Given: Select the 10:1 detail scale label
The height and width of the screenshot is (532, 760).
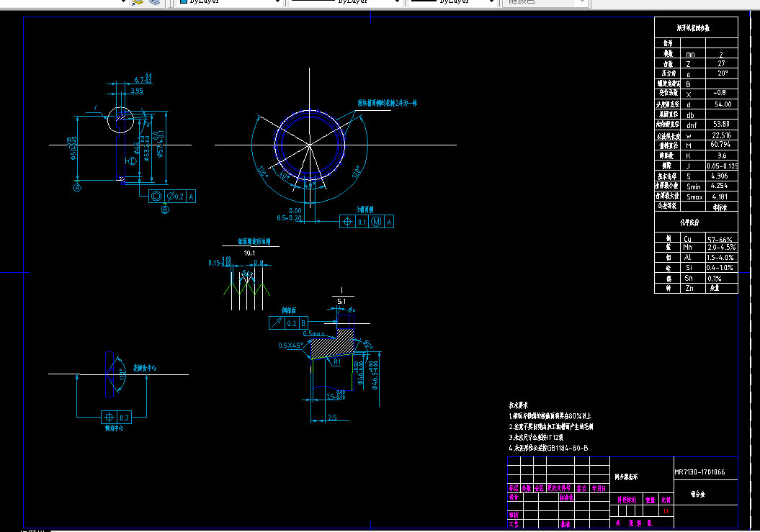Looking at the screenshot, I should click(x=250, y=253).
